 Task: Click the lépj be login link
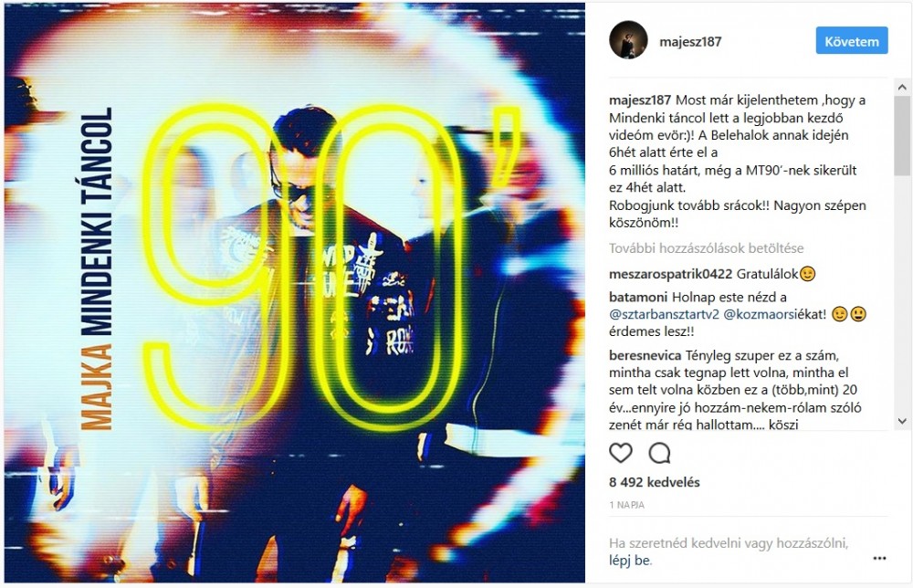[x=629, y=561]
